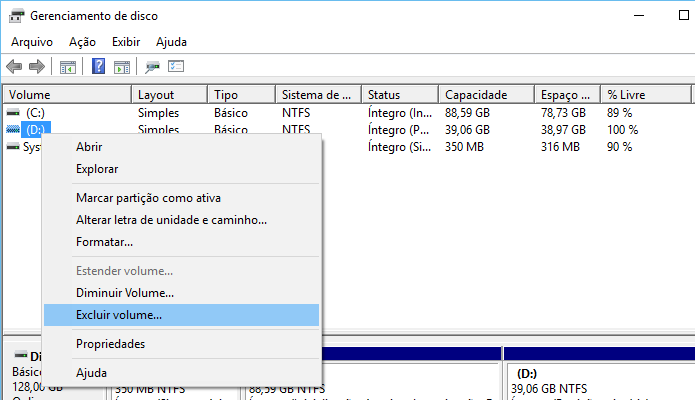
Task: Choose Formatar... in the context menu
Action: (x=181, y=242)
